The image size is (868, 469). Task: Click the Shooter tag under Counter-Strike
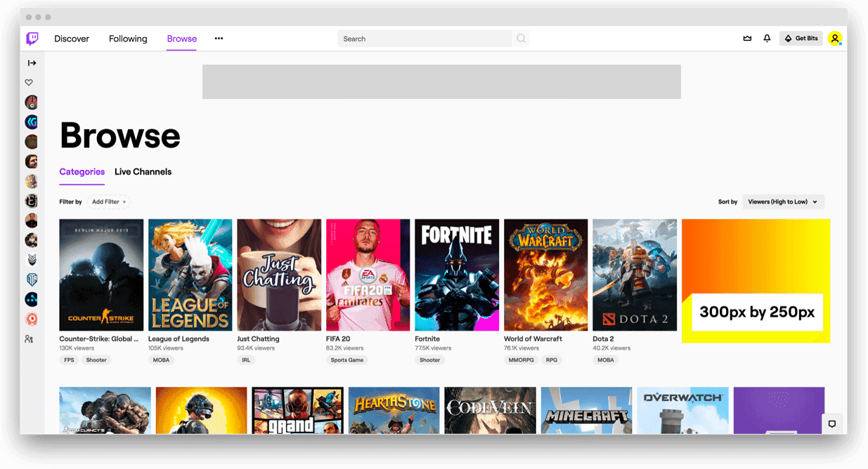[97, 360]
